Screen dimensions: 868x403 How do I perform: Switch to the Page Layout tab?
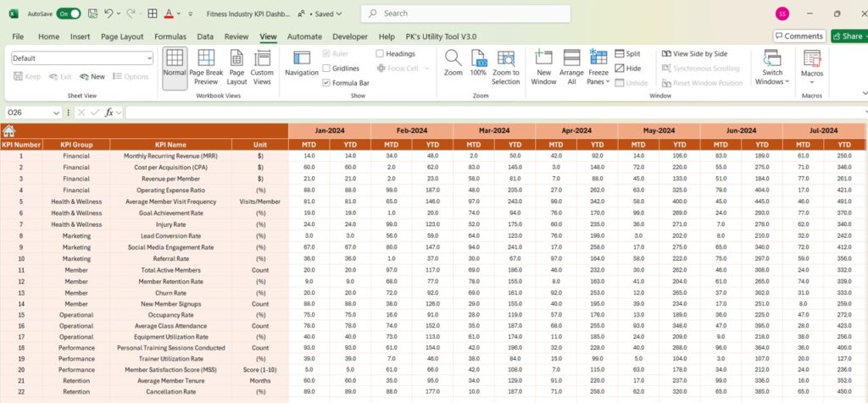click(x=122, y=36)
